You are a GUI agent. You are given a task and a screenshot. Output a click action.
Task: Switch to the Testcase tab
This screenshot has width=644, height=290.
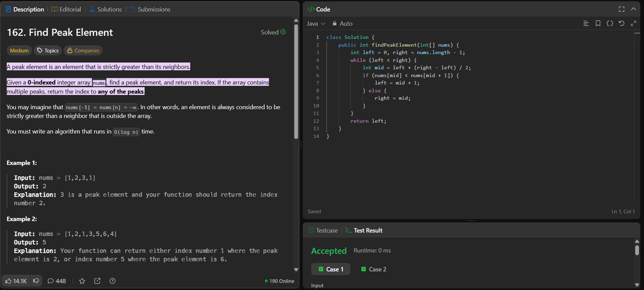coord(323,230)
